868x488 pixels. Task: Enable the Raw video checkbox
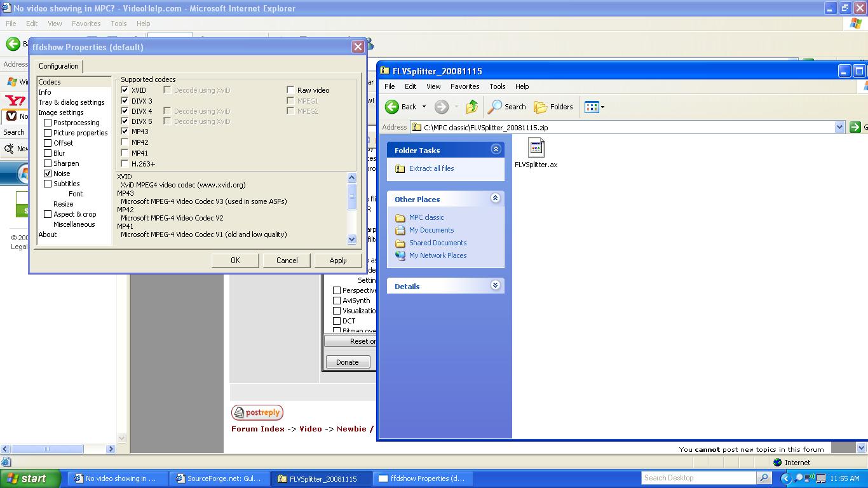pyautogui.click(x=290, y=90)
